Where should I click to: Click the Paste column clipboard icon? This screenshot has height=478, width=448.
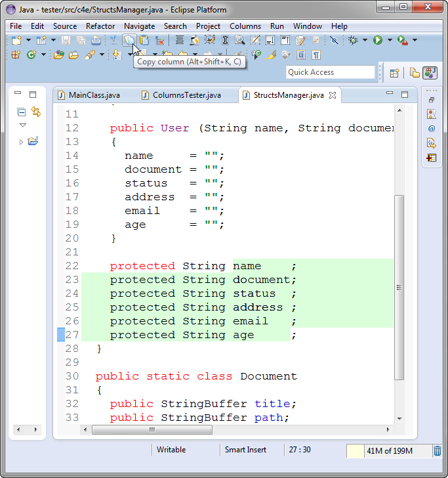click(x=144, y=40)
